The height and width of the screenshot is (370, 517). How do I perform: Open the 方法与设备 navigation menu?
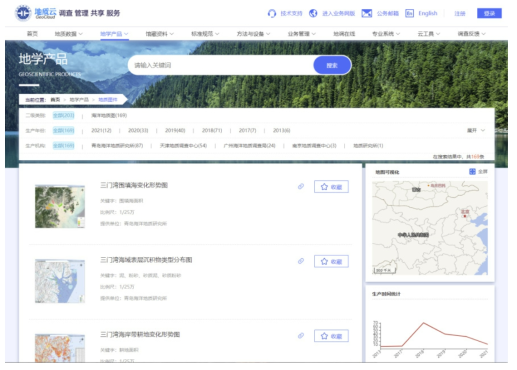point(253,34)
